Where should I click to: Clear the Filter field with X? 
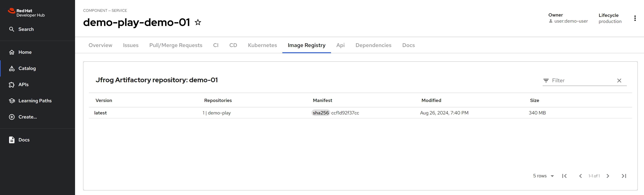click(x=619, y=81)
